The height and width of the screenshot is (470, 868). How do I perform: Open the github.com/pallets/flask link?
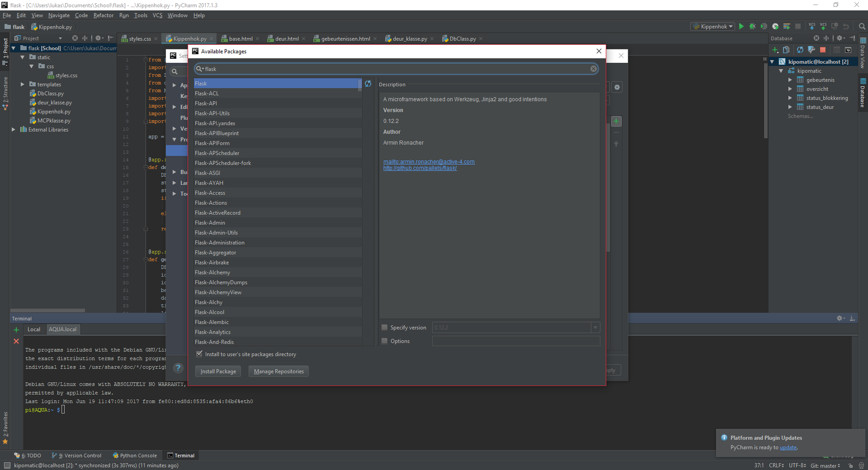(420, 168)
